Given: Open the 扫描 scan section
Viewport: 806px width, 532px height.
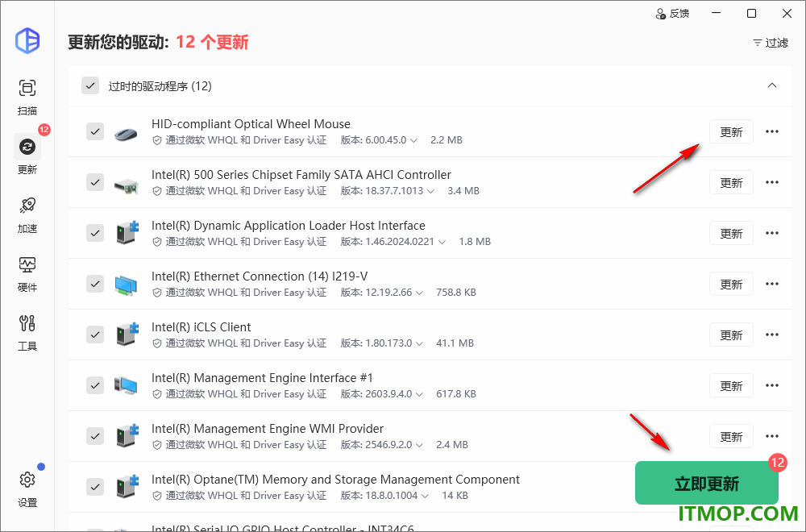Looking at the screenshot, I should tap(27, 98).
